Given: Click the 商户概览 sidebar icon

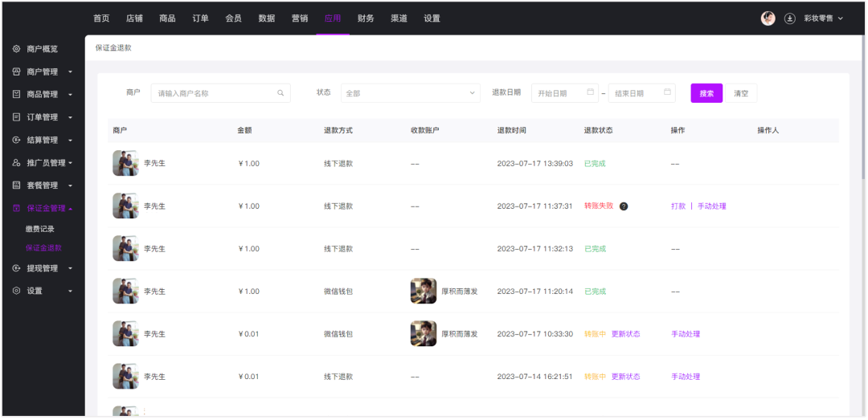Looking at the screenshot, I should pos(16,49).
